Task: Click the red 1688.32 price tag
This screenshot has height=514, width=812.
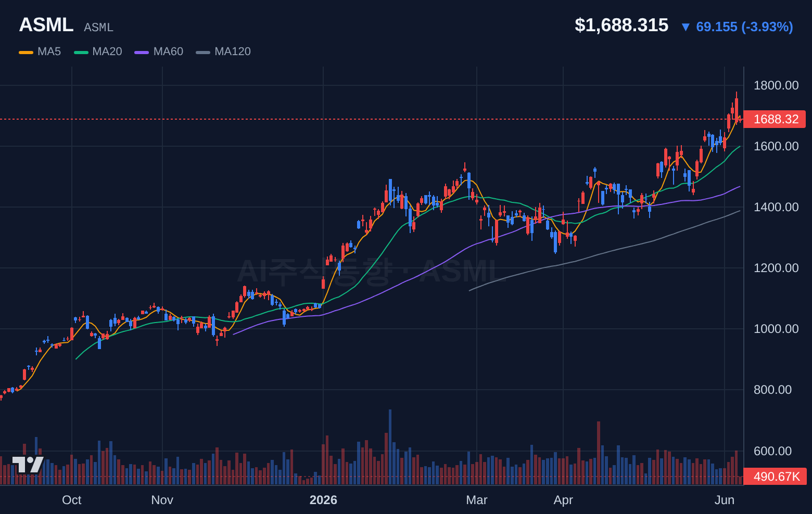Action: coord(775,119)
